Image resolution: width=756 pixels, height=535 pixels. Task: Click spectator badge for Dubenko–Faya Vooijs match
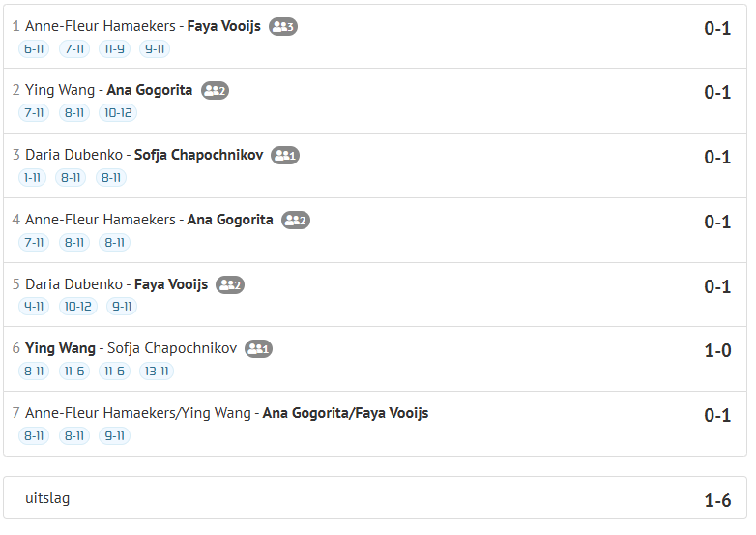(x=230, y=285)
